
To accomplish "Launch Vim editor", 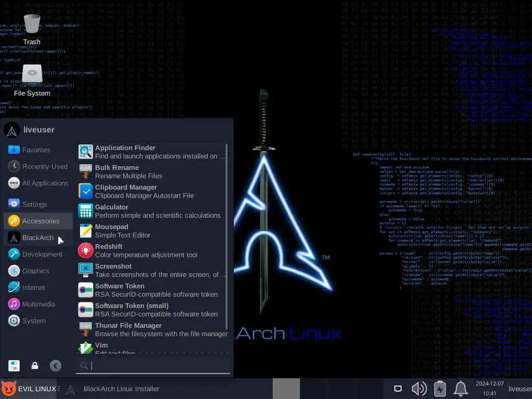I will pos(151,348).
